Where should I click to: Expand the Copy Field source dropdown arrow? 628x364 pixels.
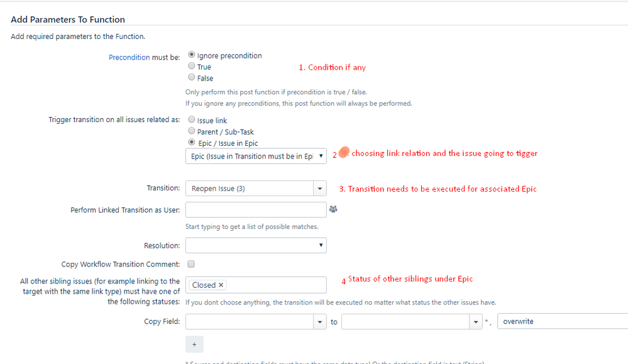tap(320, 321)
